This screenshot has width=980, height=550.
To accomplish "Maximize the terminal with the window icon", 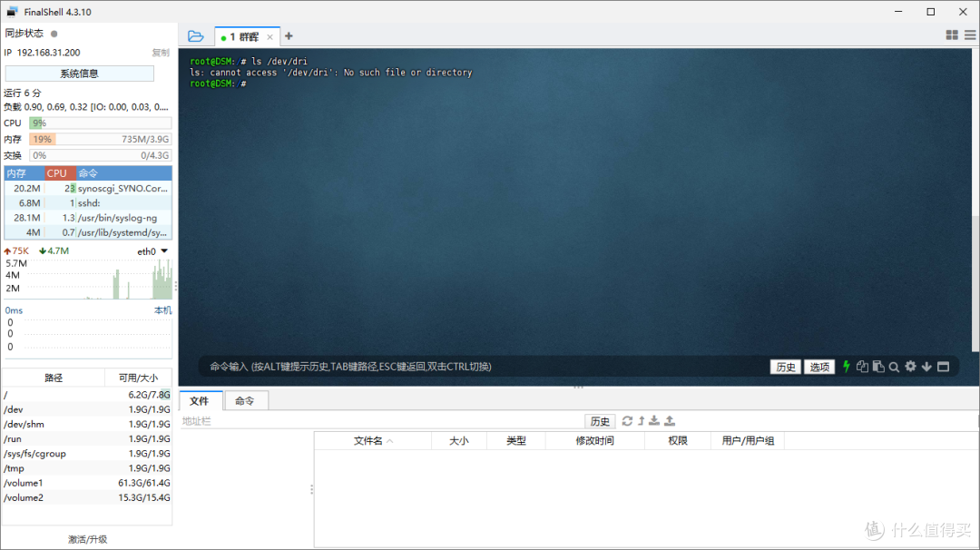I will click(x=943, y=367).
